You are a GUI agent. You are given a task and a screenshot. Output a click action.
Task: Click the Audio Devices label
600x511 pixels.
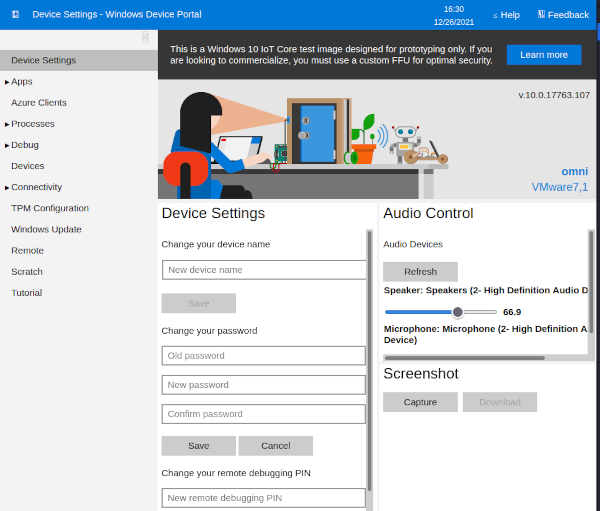[x=413, y=244]
